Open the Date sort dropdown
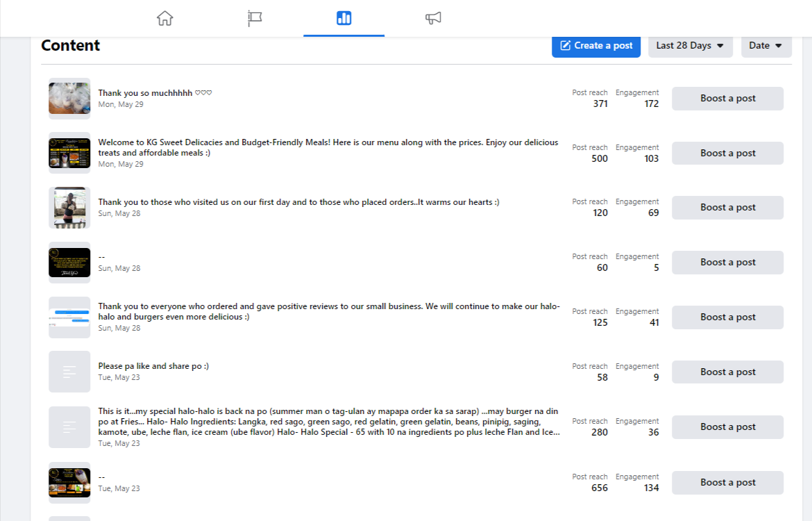The height and width of the screenshot is (521, 812). click(766, 46)
